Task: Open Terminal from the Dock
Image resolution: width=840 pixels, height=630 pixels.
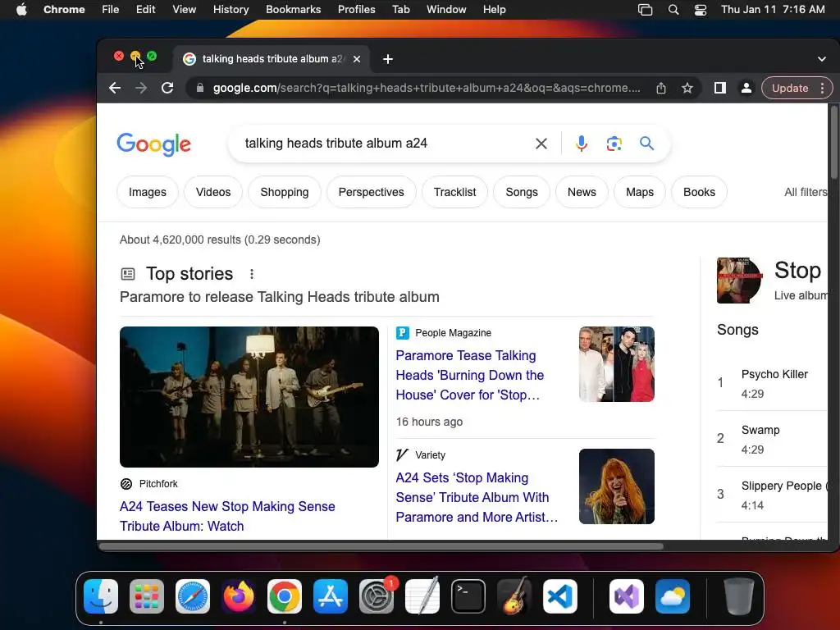Action: 468,596
